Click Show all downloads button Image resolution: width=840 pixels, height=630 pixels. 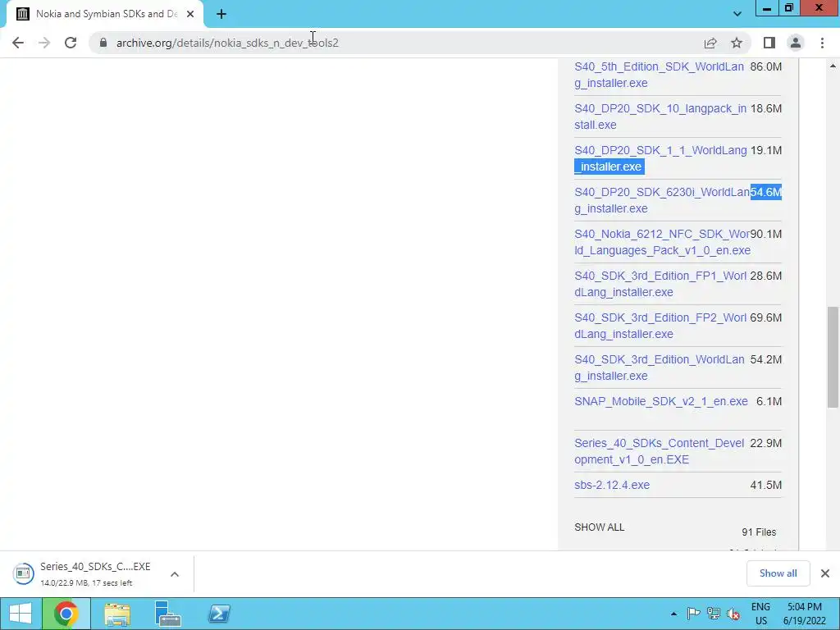(x=778, y=573)
